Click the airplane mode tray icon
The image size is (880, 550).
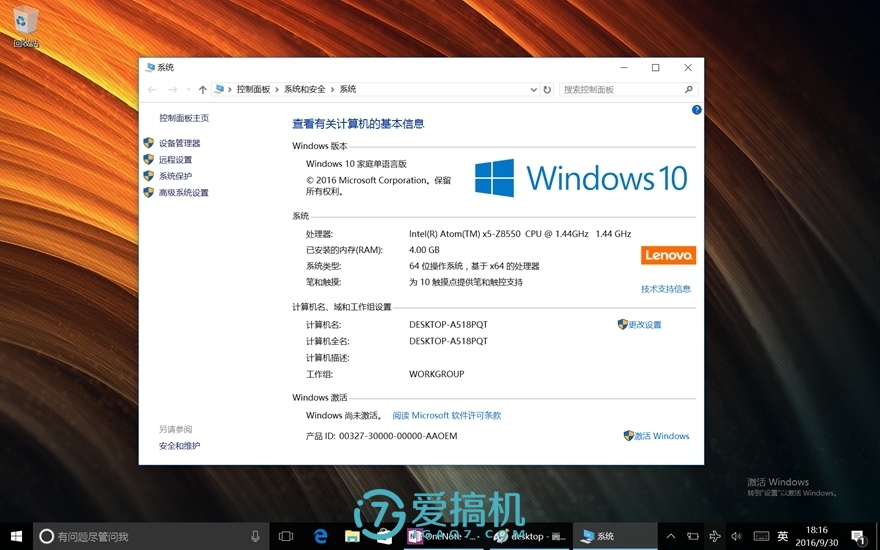tap(714, 537)
